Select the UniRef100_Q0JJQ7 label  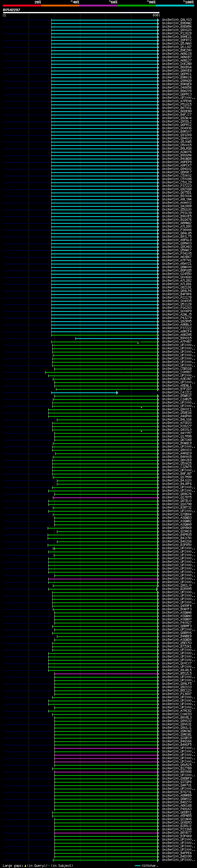176,47
